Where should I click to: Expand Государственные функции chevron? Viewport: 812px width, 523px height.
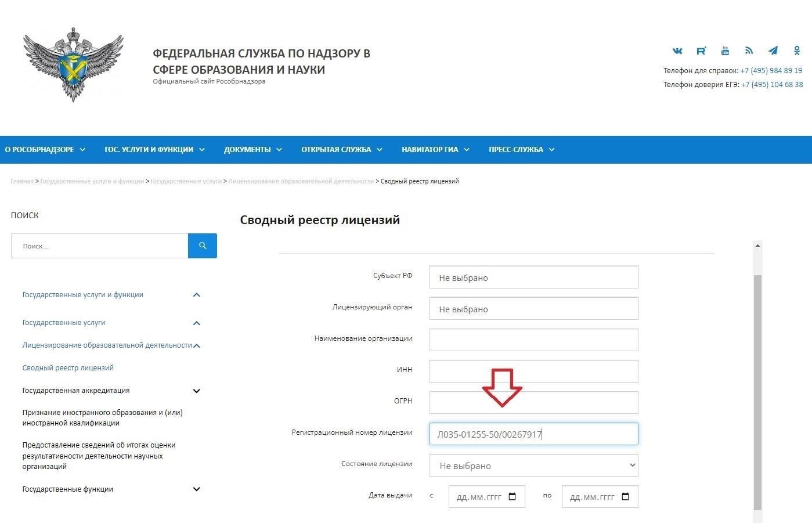point(196,489)
